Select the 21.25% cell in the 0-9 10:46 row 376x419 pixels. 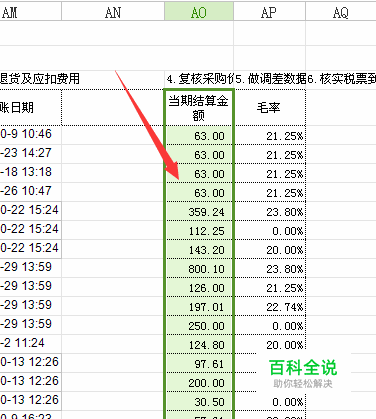(270, 136)
